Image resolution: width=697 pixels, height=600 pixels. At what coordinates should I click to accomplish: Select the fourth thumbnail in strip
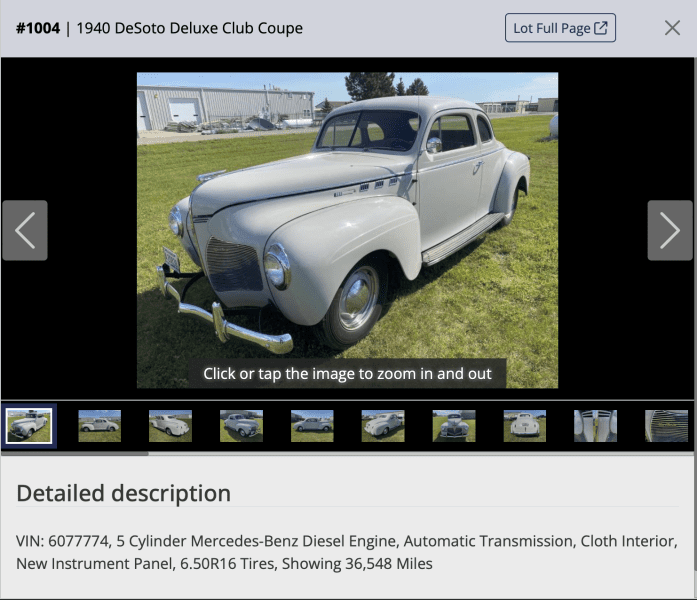click(x=241, y=426)
